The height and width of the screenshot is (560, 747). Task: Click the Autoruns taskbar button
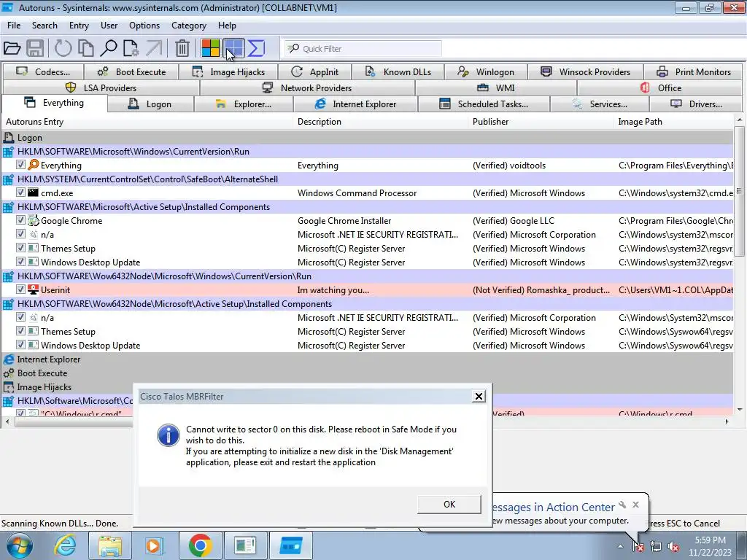[x=291, y=545]
